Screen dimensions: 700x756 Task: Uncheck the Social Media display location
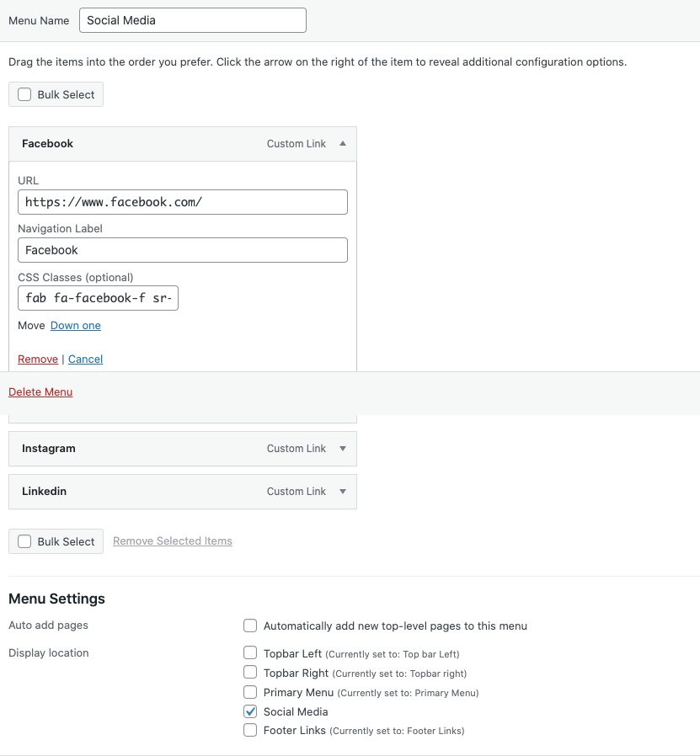[250, 711]
